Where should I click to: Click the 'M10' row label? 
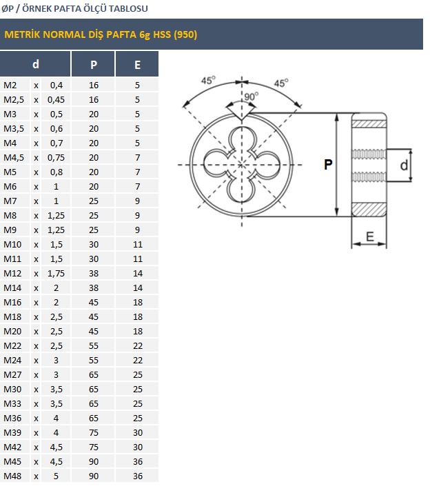12,244
